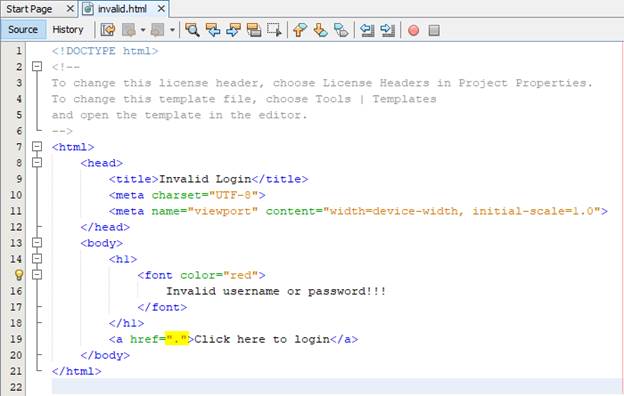
Task: Toggle Rectangular Selection icon
Action: pos(274,30)
